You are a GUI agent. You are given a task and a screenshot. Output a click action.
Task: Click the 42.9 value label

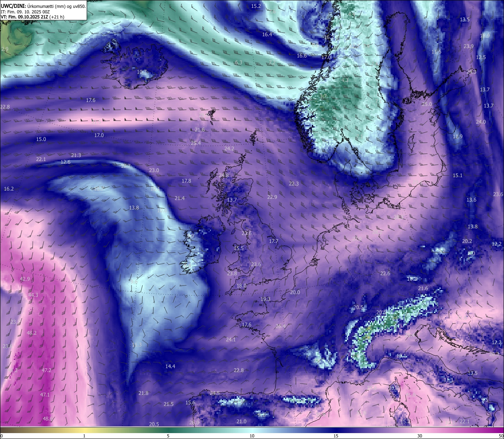pos(25,279)
